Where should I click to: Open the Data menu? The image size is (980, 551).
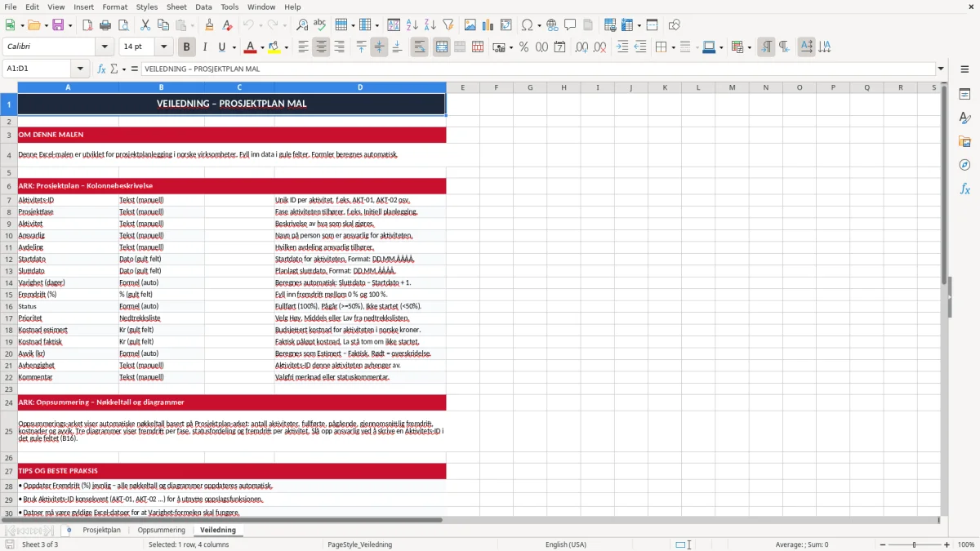[203, 7]
